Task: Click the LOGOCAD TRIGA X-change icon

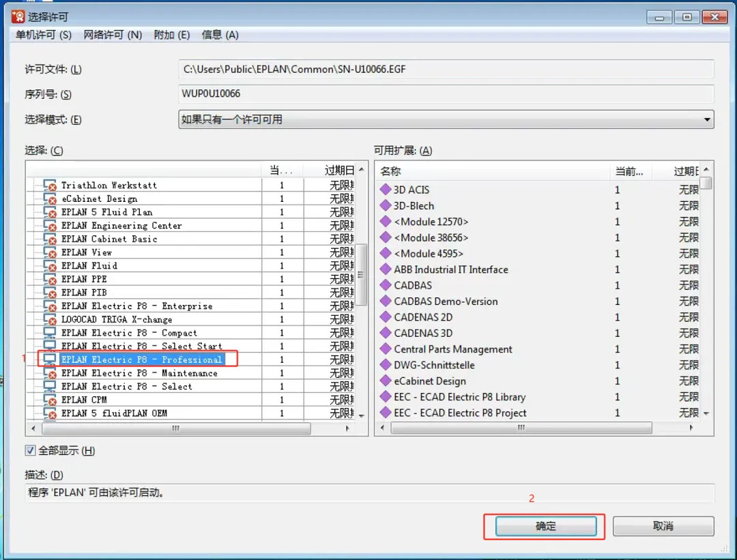Action: pos(50,319)
